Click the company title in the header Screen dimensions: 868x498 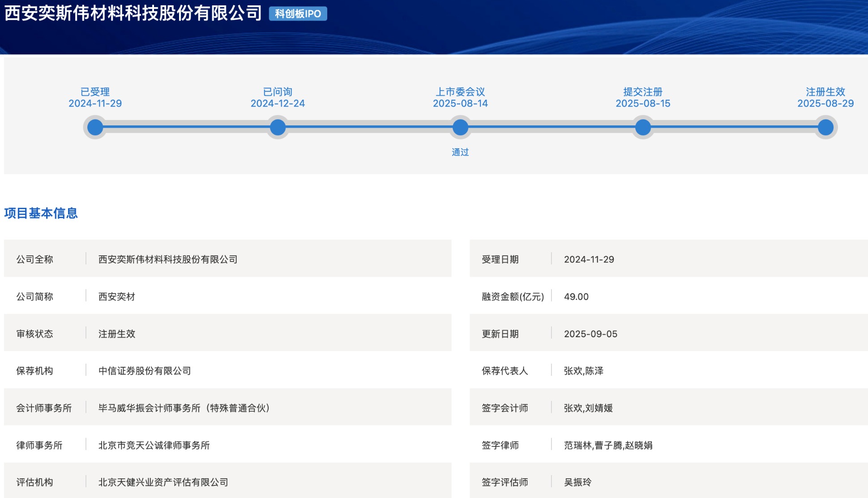coord(133,13)
